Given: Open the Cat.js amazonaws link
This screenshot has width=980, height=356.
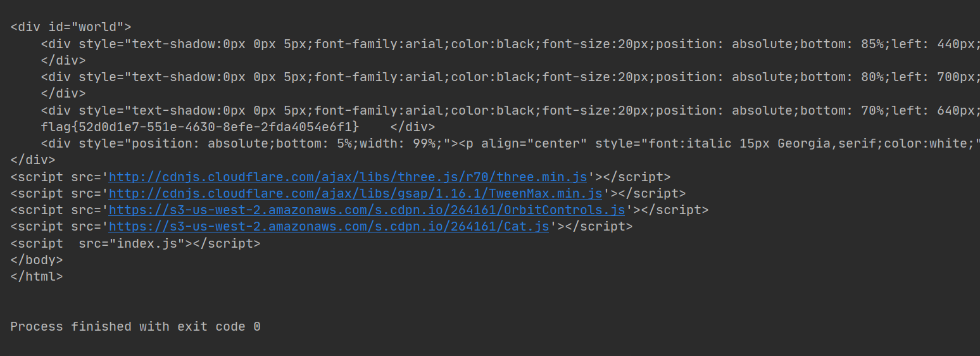Looking at the screenshot, I should [x=329, y=226].
